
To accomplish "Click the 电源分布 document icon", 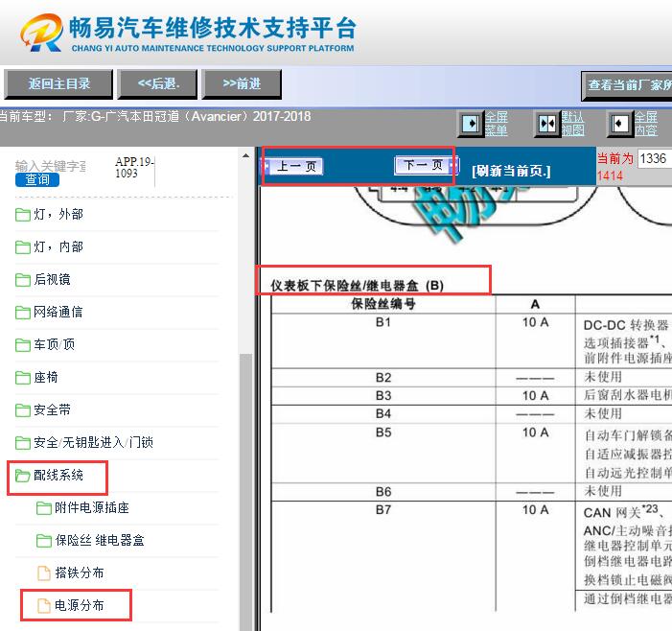I will [44, 605].
